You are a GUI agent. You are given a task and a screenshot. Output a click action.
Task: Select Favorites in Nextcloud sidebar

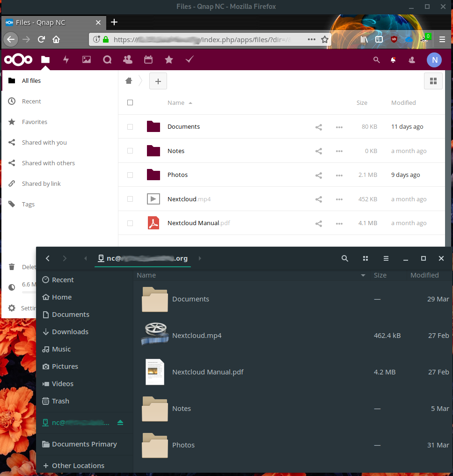[60, 122]
